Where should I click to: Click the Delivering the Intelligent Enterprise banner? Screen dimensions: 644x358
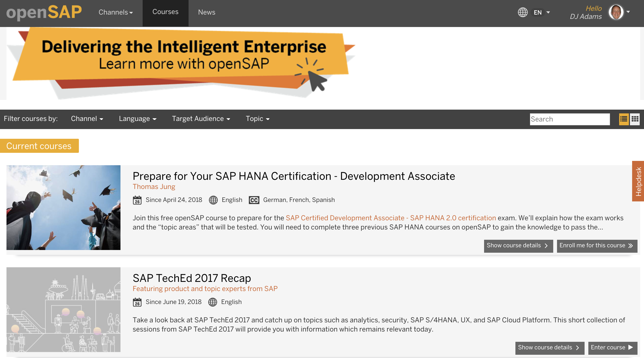point(181,63)
